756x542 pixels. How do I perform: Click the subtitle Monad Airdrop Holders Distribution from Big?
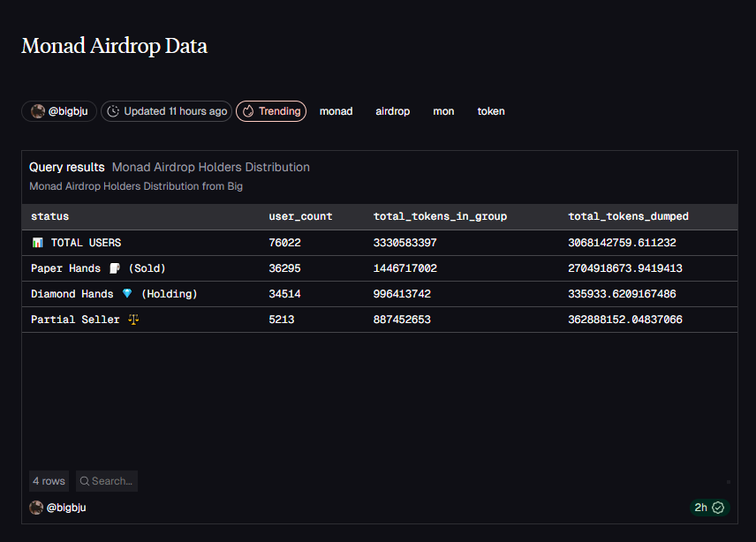[x=136, y=186]
